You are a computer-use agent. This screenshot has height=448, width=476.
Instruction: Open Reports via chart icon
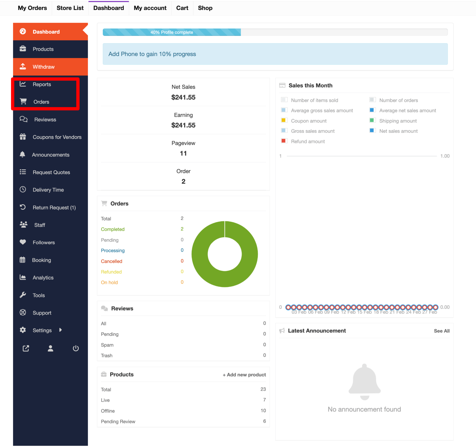point(23,84)
